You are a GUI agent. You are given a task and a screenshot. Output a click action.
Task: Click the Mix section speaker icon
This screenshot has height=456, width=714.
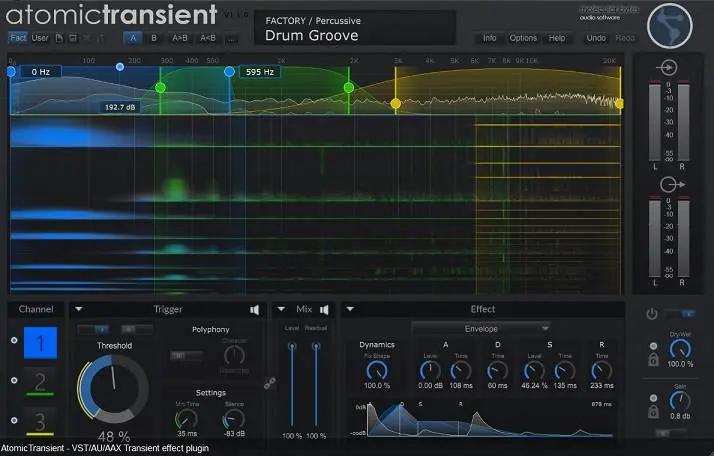324,310
